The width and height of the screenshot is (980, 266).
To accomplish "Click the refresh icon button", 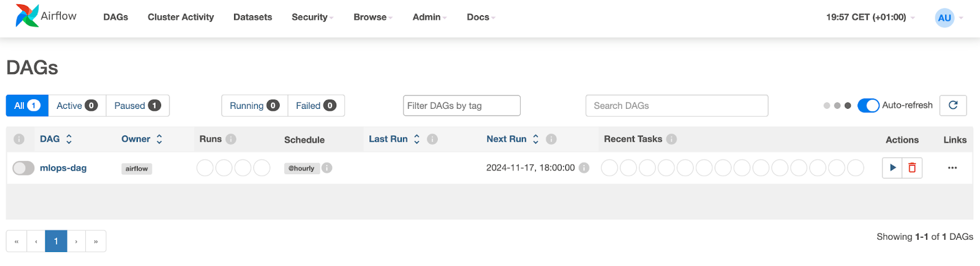I will [x=953, y=105].
